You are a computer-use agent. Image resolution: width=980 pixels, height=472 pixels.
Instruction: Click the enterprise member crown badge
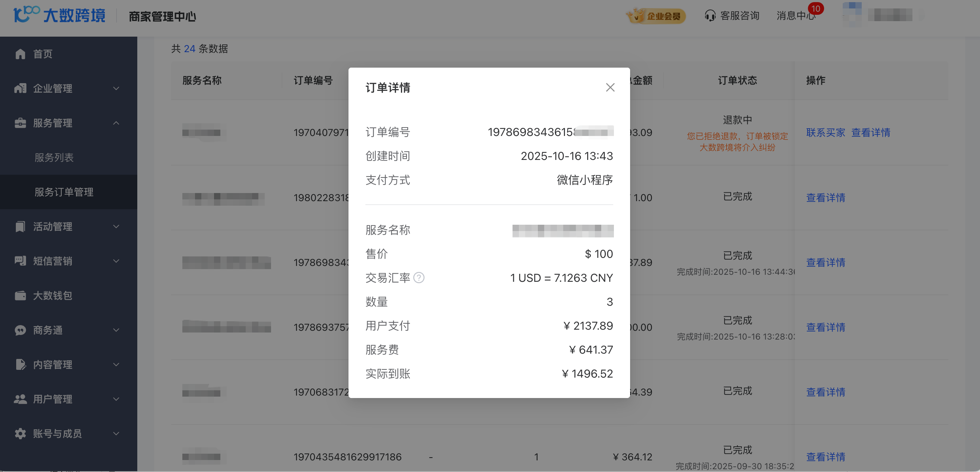(x=656, y=16)
